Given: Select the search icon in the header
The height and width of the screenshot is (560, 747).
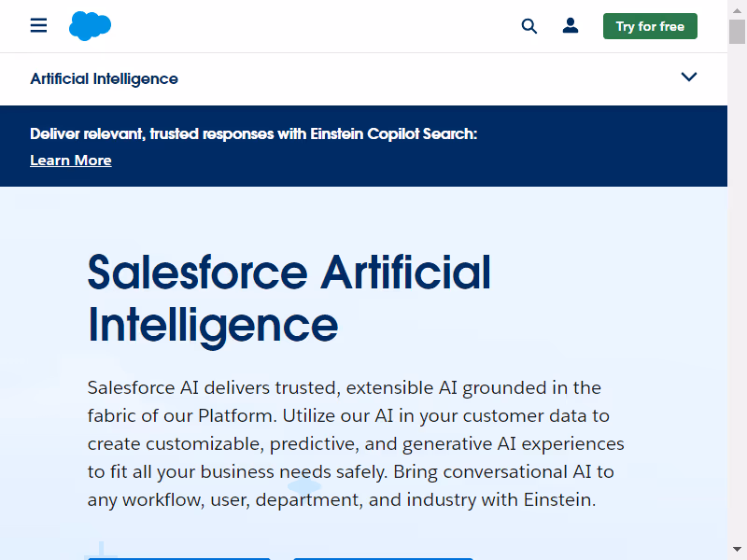Looking at the screenshot, I should (529, 26).
